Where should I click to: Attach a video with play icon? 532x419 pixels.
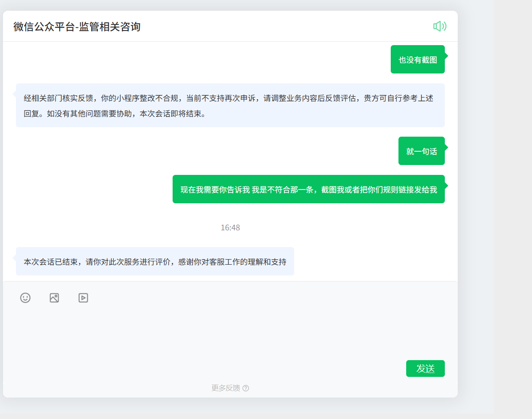(83, 298)
